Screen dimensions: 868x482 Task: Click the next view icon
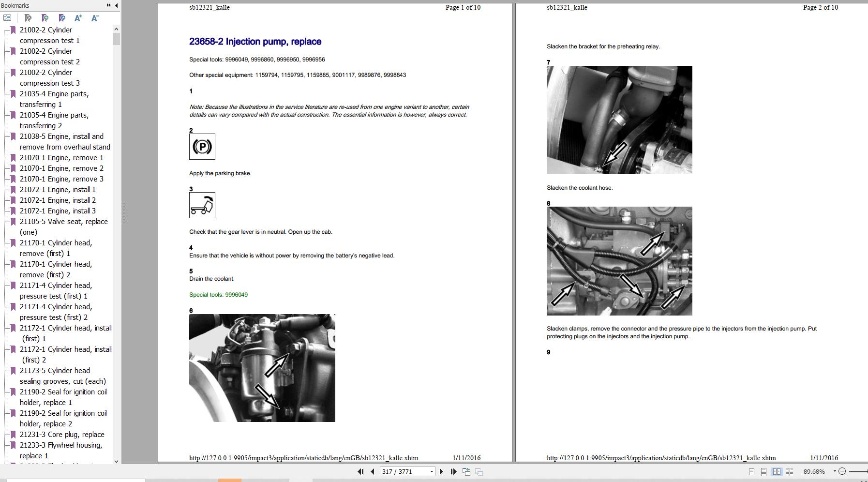(479, 471)
